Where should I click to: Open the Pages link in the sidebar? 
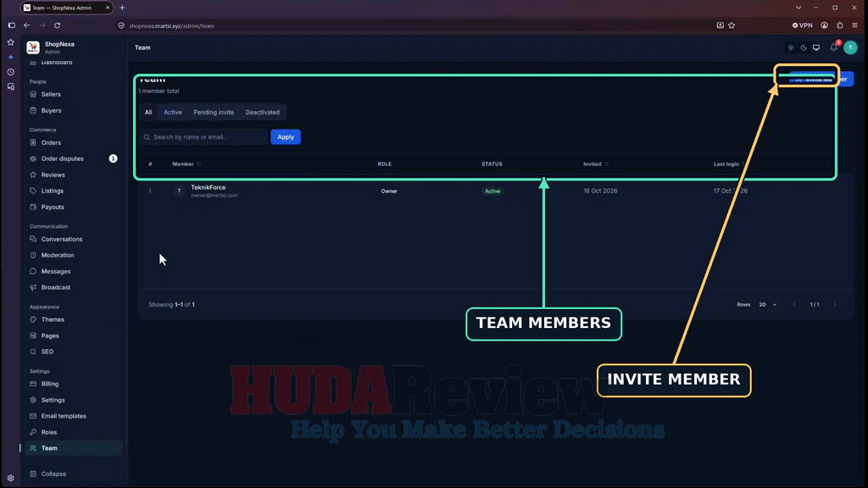coord(50,335)
